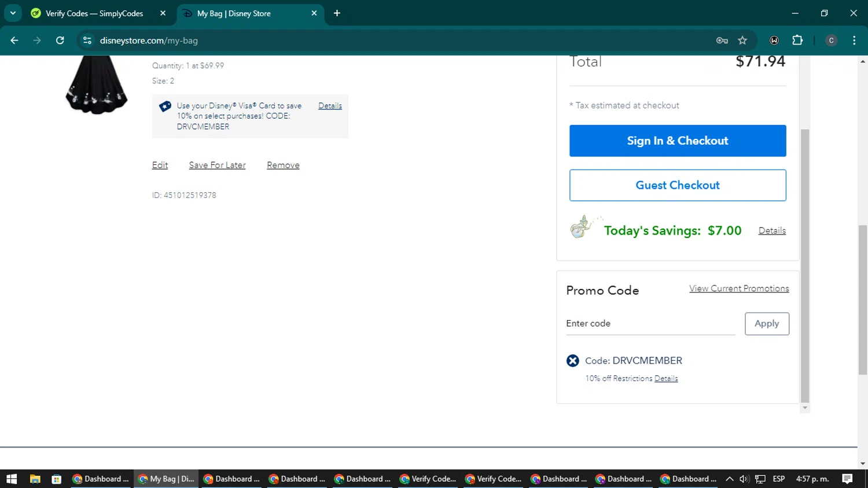This screenshot has height=488, width=868.
Task: Open the Windows notification center
Action: [847, 479]
